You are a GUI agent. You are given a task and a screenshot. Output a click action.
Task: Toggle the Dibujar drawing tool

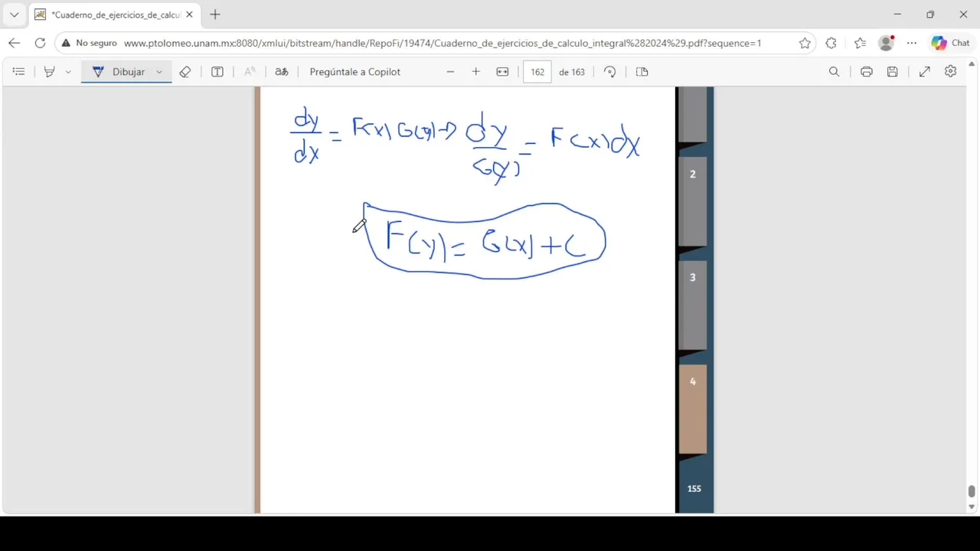119,72
